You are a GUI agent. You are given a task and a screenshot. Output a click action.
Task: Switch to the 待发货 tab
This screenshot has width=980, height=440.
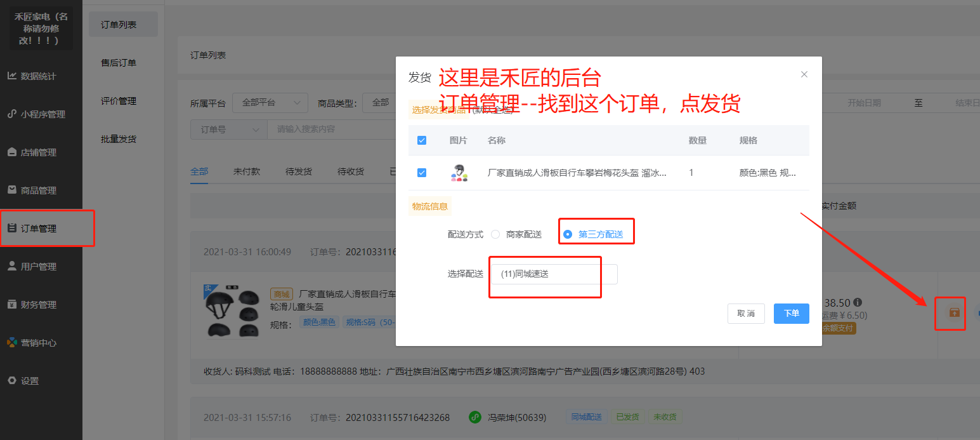click(x=298, y=171)
